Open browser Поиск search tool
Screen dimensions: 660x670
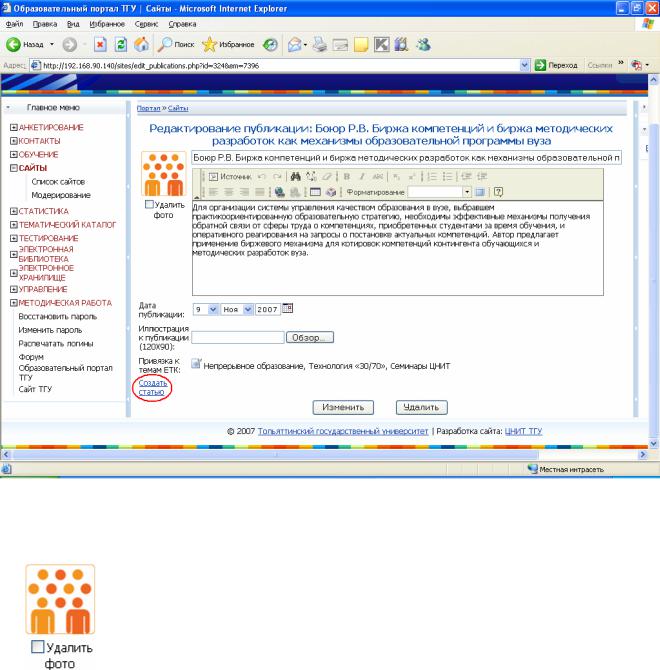point(176,44)
